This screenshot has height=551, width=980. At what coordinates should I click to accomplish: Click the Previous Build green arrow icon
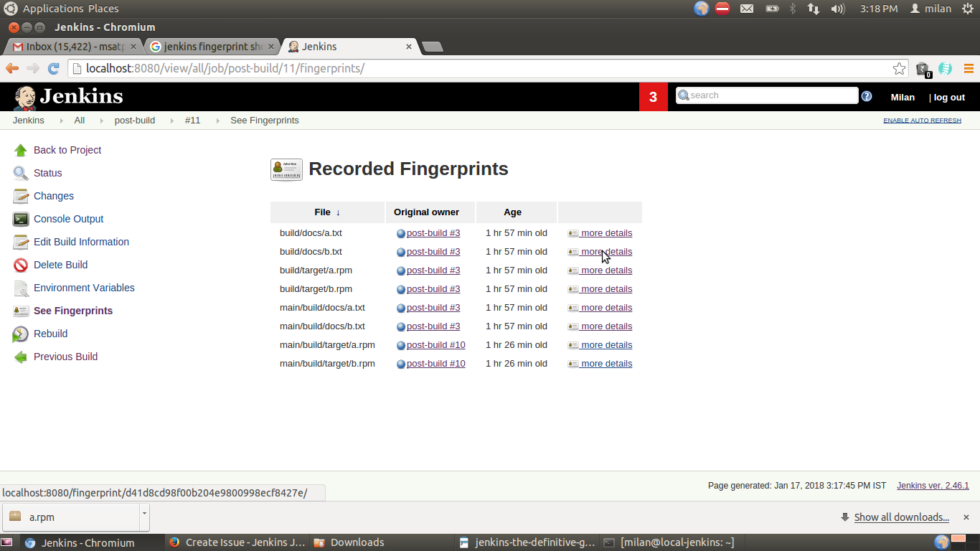[21, 357]
